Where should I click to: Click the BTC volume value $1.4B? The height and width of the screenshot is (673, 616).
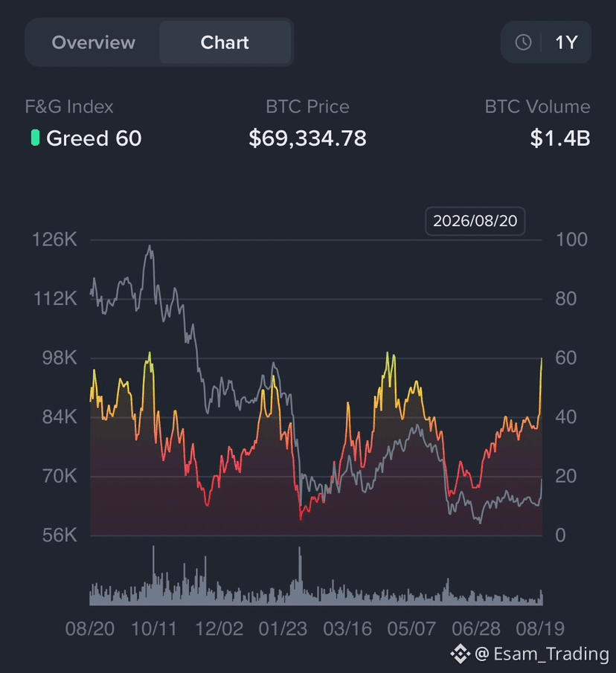click(559, 138)
